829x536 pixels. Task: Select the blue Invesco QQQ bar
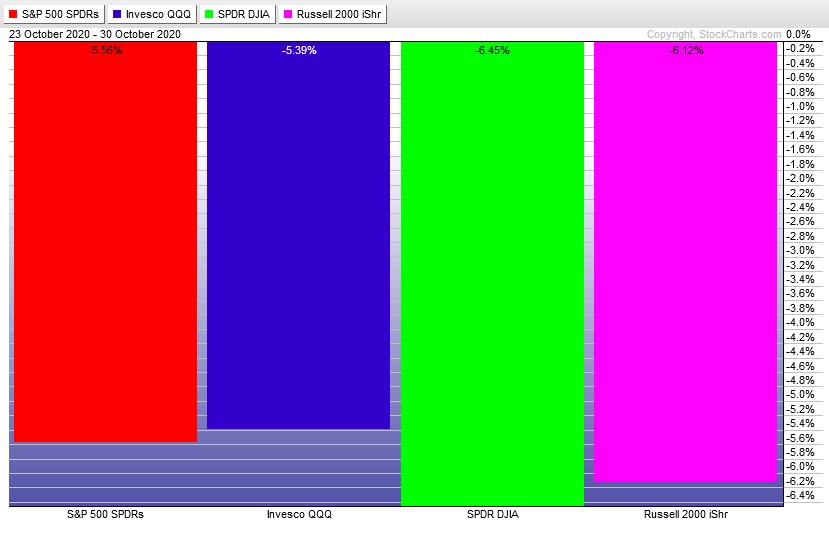[298, 236]
